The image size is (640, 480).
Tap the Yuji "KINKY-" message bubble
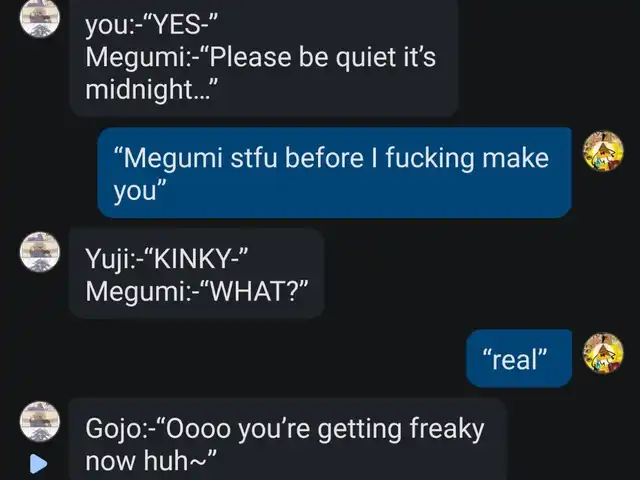tap(196, 273)
